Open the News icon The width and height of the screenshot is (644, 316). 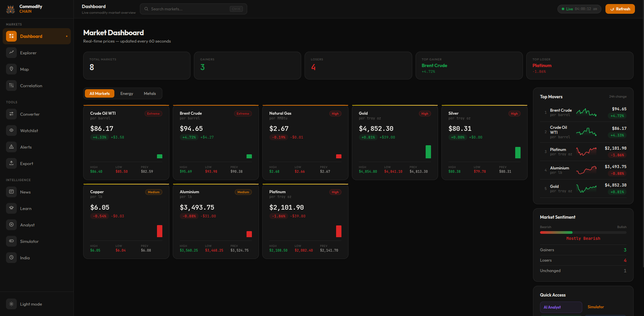[11, 192]
